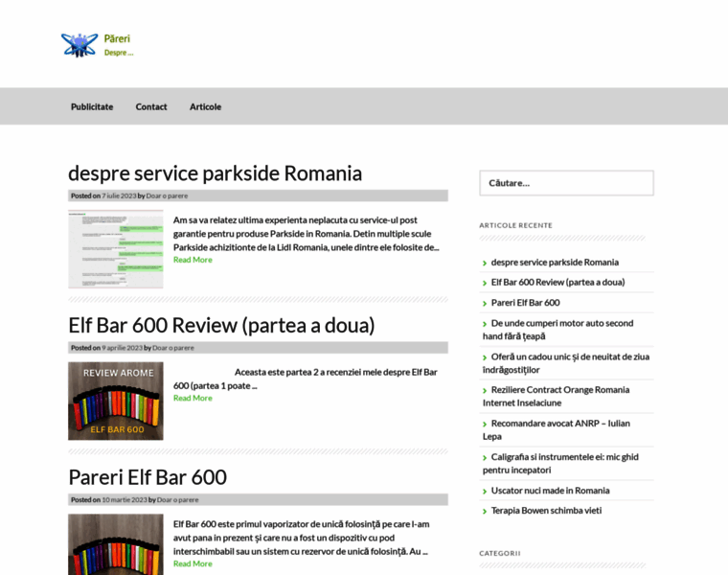Screen dimensions: 728x575
Task: Click Read More under the parkside post
Action: [193, 260]
